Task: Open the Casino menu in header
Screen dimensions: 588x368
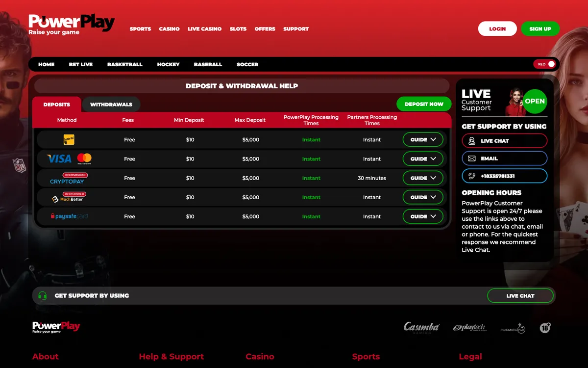Action: [169, 29]
